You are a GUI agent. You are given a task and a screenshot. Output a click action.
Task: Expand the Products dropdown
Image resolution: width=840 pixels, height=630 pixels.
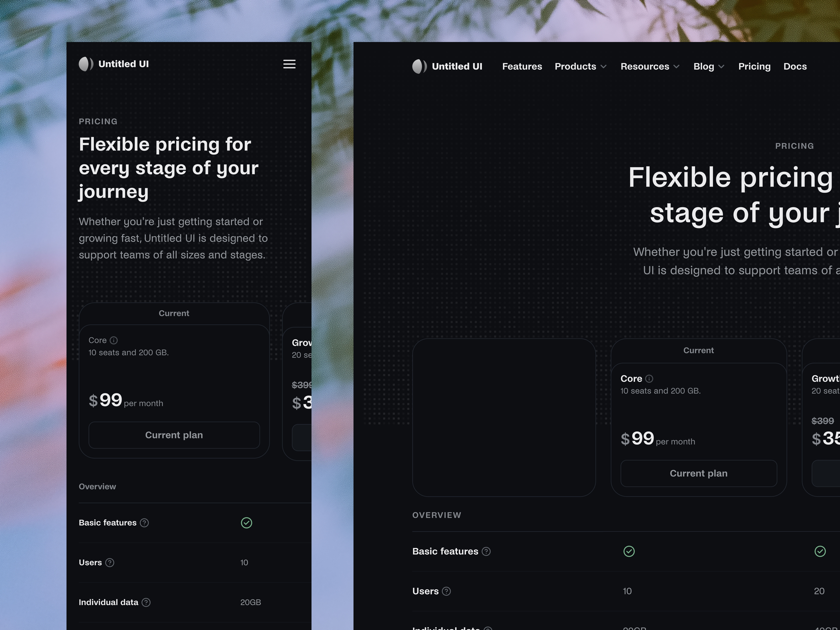(580, 66)
